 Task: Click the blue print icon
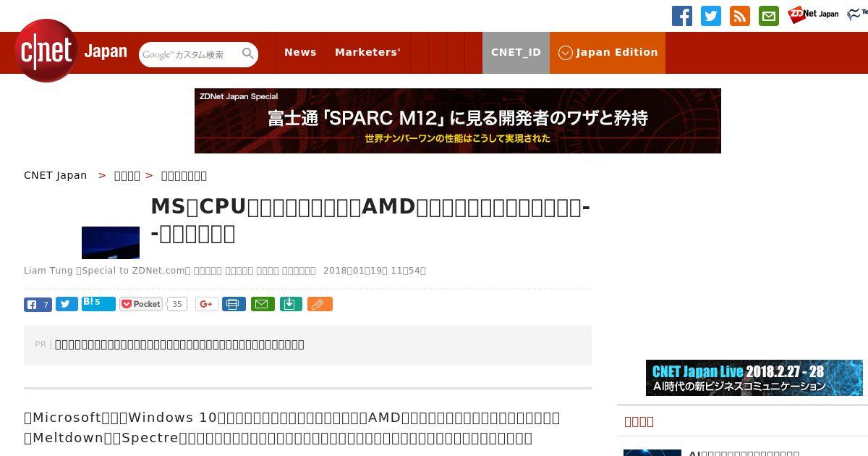pyautogui.click(x=234, y=304)
